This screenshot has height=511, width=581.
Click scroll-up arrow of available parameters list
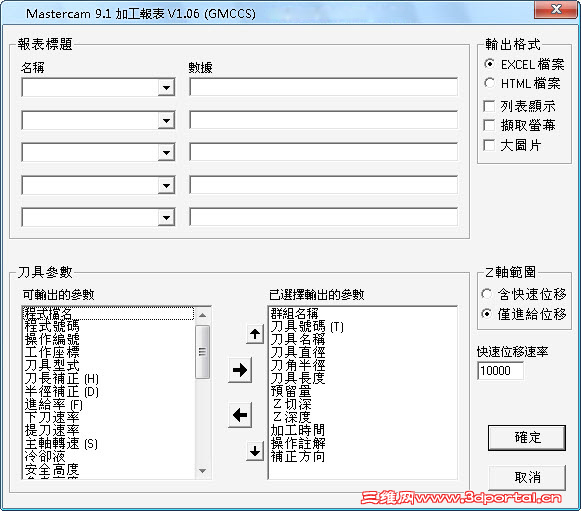click(202, 315)
